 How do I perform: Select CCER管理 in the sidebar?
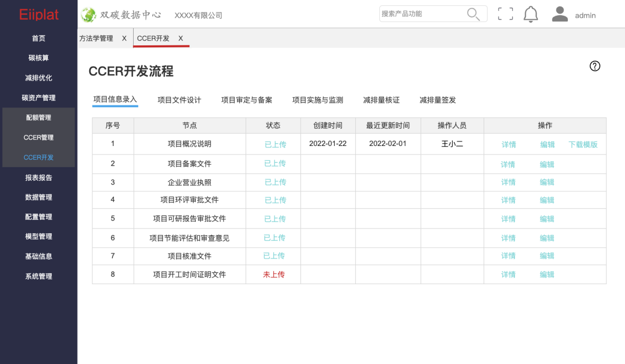(x=38, y=138)
